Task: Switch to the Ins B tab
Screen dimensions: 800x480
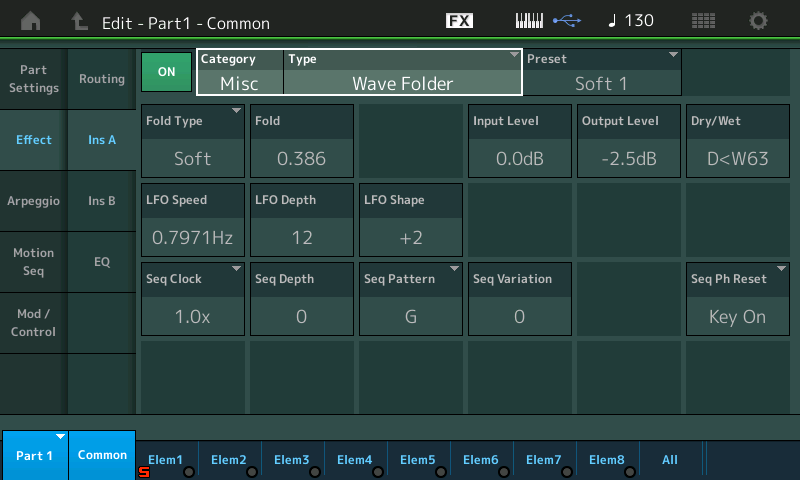Action: pos(102,201)
